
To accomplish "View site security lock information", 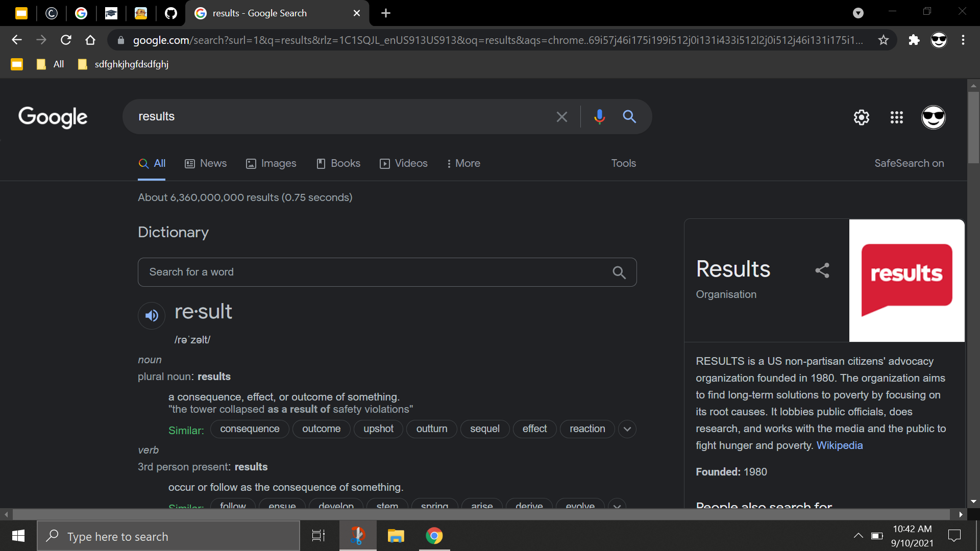I will click(x=121, y=40).
